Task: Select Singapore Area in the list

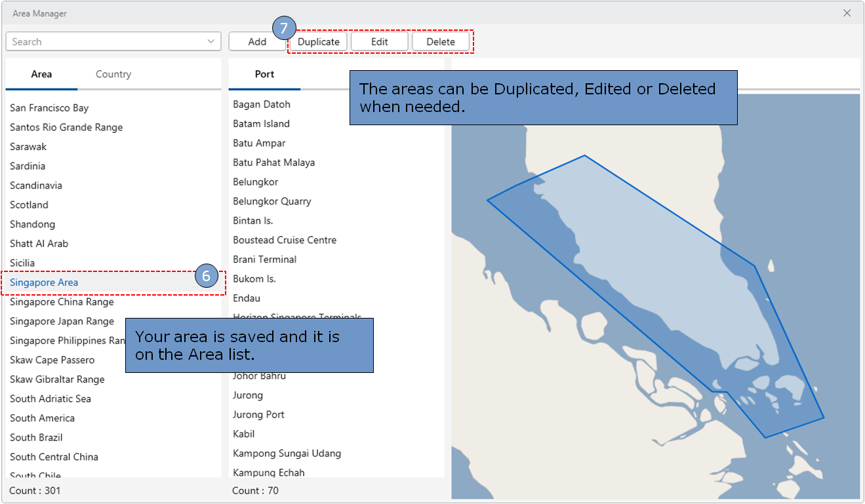Action: click(44, 282)
